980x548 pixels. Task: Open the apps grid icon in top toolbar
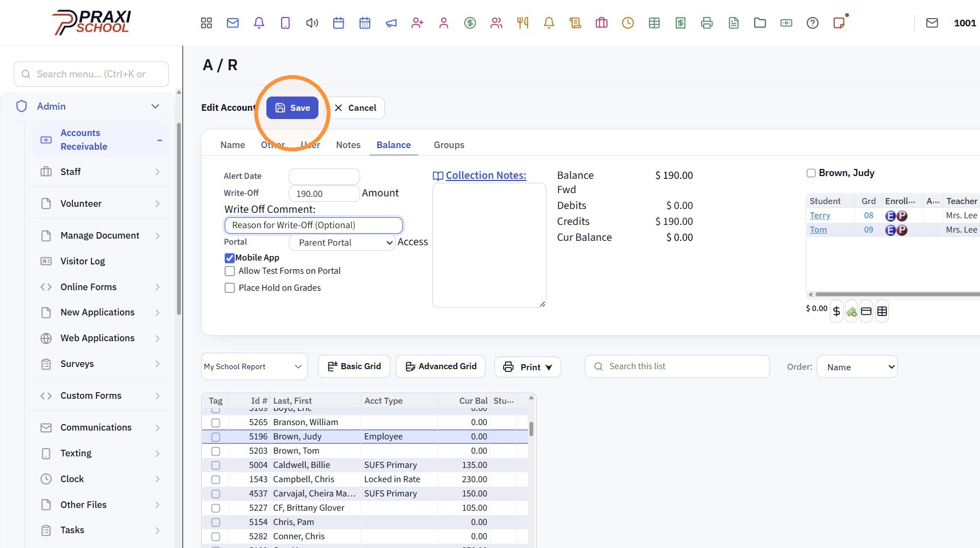pos(206,23)
